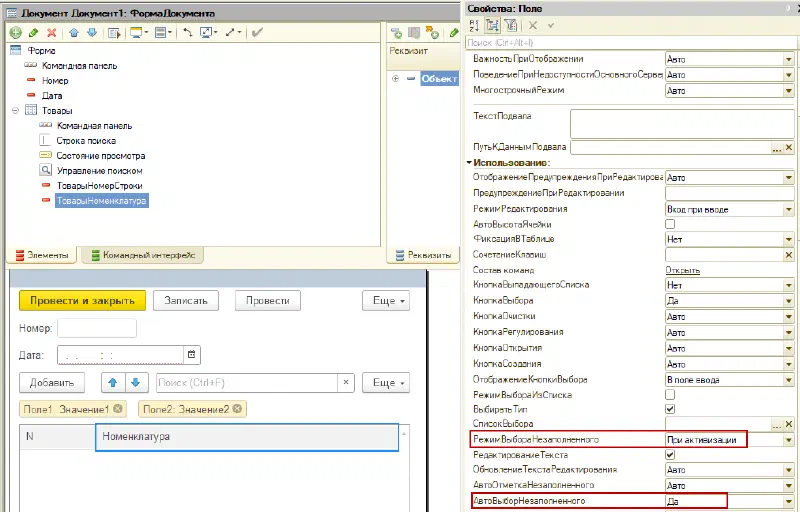Open the form layout panels icon dropdown
The width and height of the screenshot is (800, 512).
(163, 33)
